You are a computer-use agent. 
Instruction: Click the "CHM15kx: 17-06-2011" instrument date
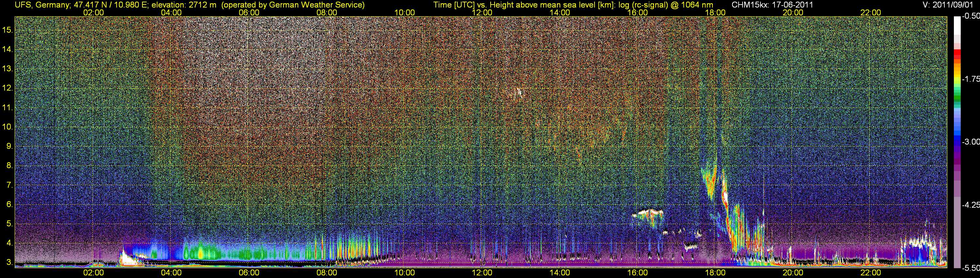tap(772, 5)
